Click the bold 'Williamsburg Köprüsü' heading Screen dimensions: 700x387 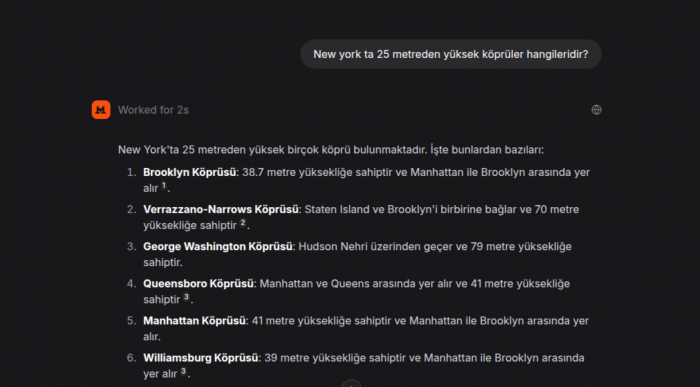point(201,358)
